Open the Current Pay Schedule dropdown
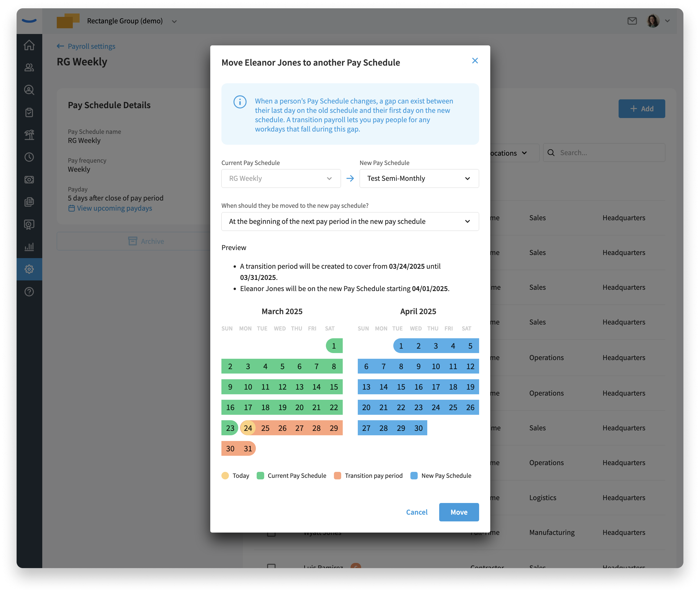Screen dimensions: 700x593 281,178
